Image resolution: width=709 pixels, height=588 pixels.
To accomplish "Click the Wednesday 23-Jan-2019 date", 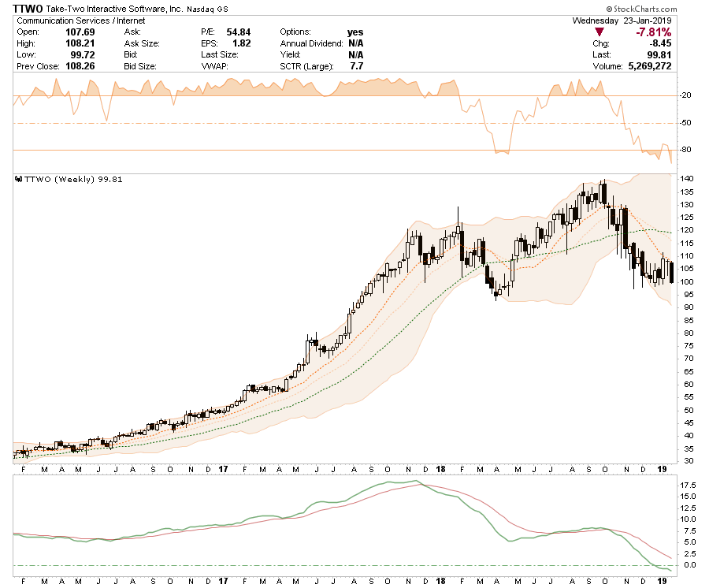I will [622, 20].
